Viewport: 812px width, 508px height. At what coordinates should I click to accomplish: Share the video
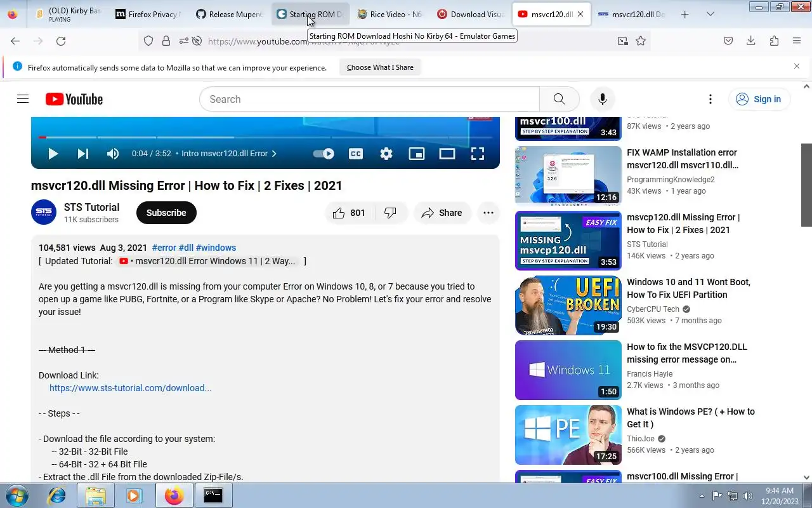pyautogui.click(x=442, y=213)
